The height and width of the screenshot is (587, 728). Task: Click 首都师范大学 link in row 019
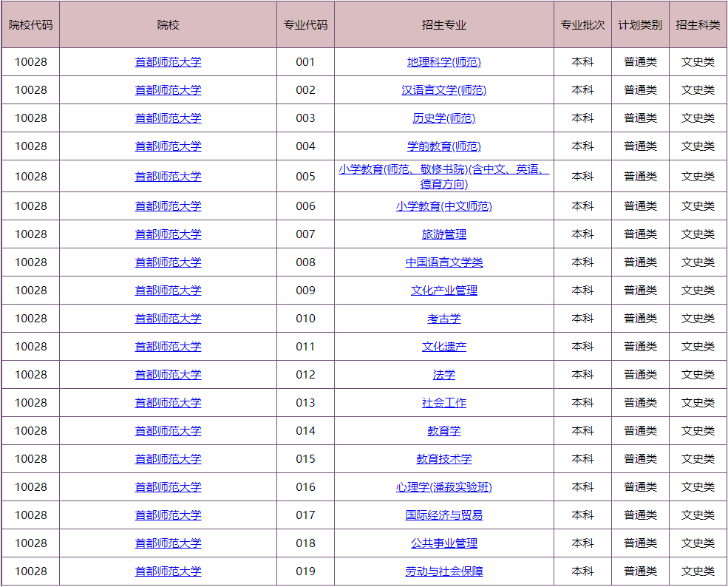168,571
